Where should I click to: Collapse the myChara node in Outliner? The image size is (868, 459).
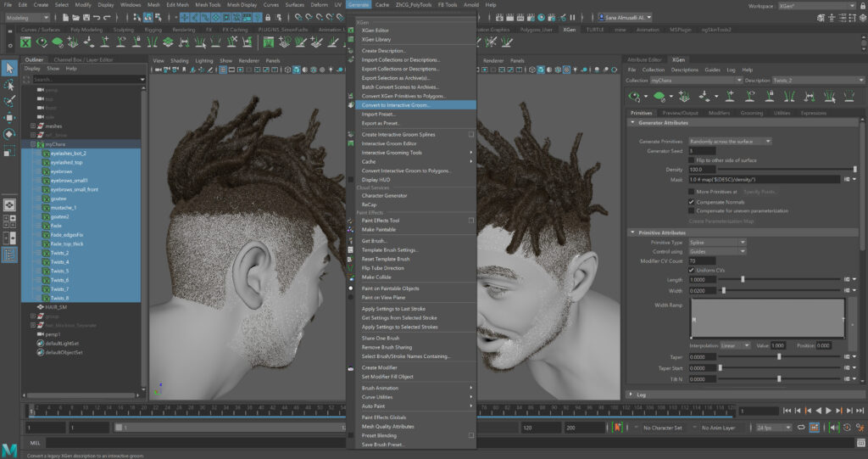[x=33, y=144]
